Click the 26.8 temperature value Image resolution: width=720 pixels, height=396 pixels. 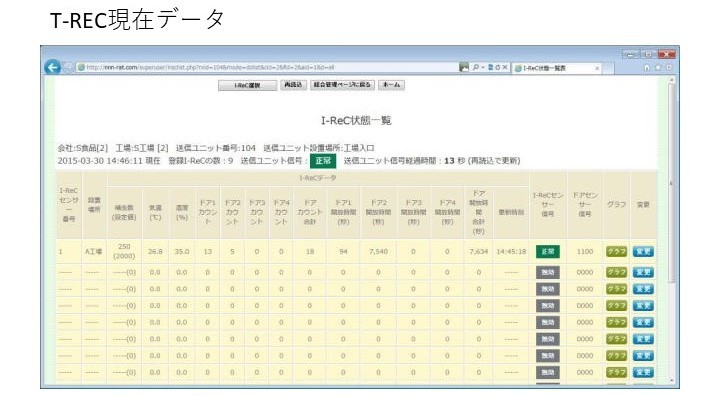coord(155,252)
